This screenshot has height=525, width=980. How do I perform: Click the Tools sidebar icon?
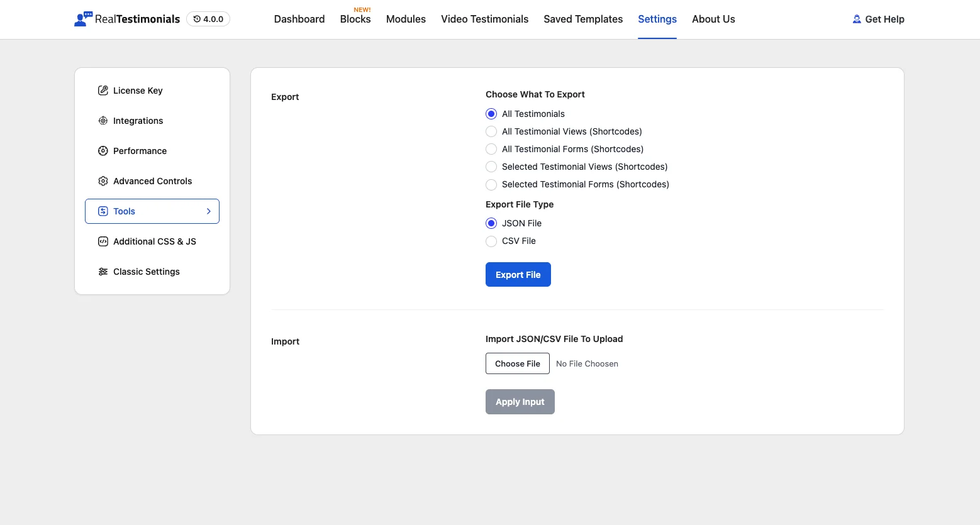103,211
